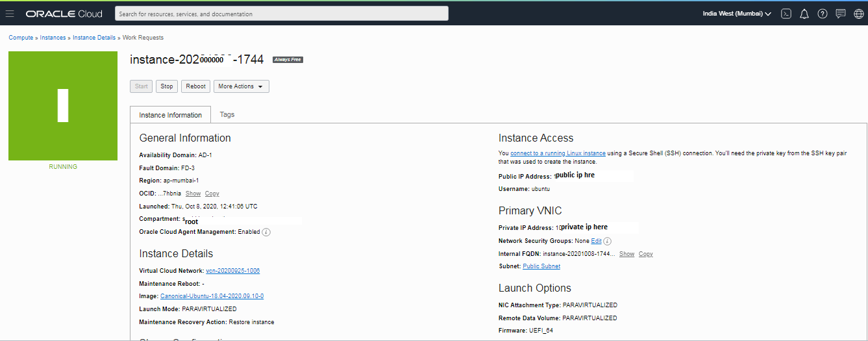This screenshot has width=868, height=341.
Task: Click the Remote Data Volume value PARAVIRTUALIZED
Action: point(589,318)
